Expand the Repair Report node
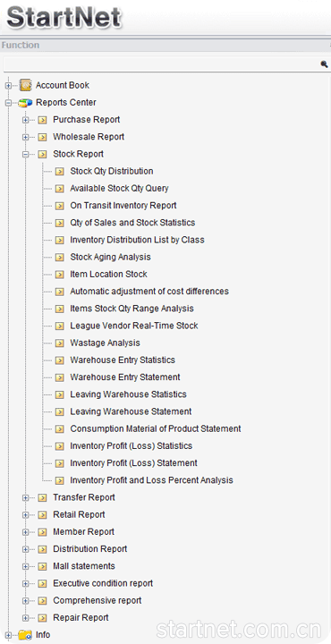Viewport: 331px width, 644px height. tap(25, 618)
